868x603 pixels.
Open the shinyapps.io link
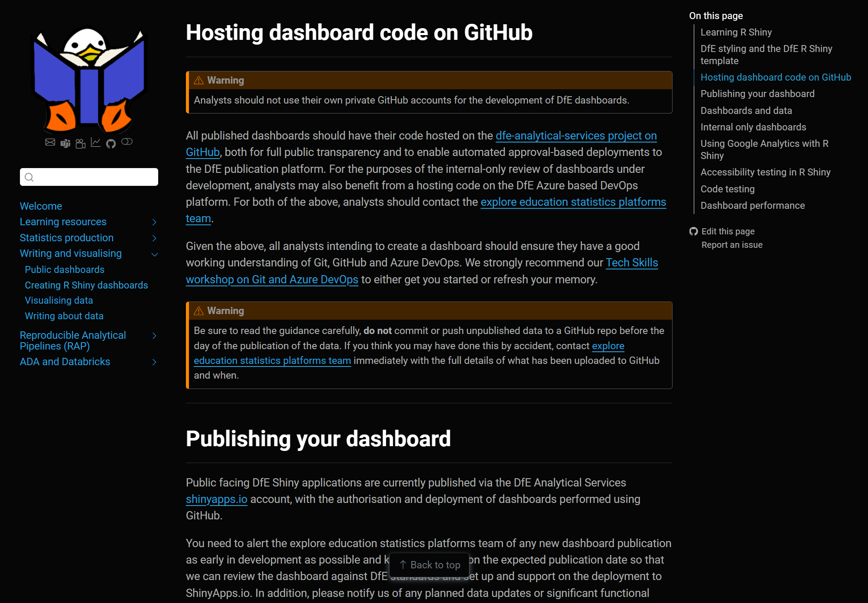coord(216,499)
